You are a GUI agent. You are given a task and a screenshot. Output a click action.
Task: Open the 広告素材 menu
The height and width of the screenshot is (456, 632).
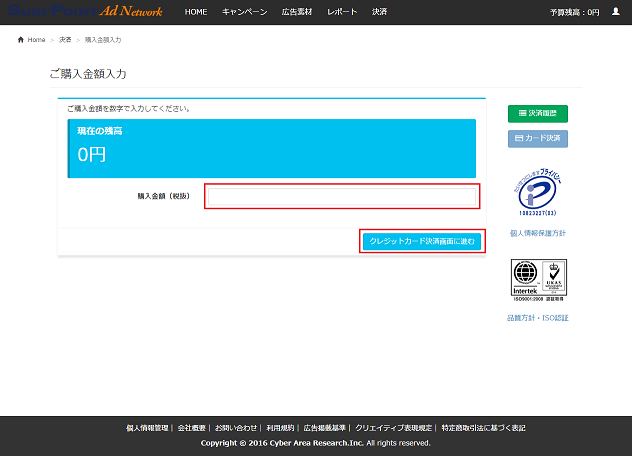[297, 12]
